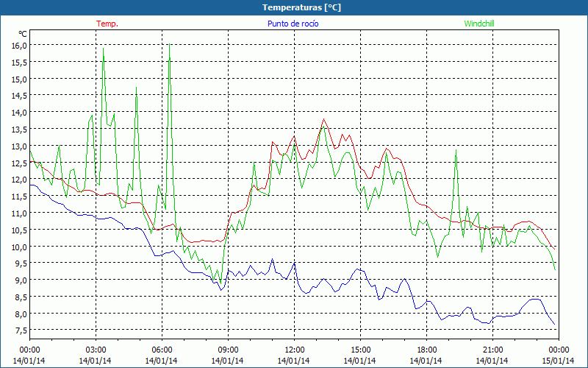Click the 11,0 y-axis value
This screenshot has width=588, height=368.
[20, 213]
